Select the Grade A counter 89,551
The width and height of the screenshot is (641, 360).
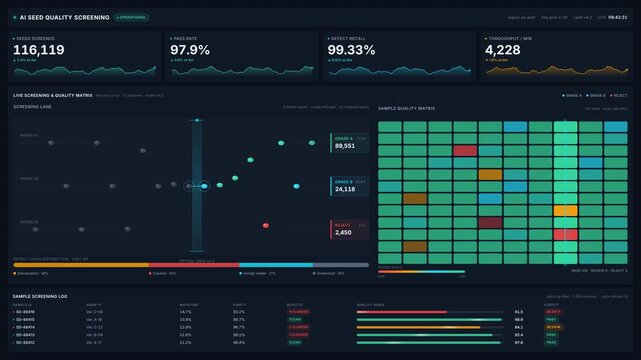pyautogui.click(x=350, y=143)
